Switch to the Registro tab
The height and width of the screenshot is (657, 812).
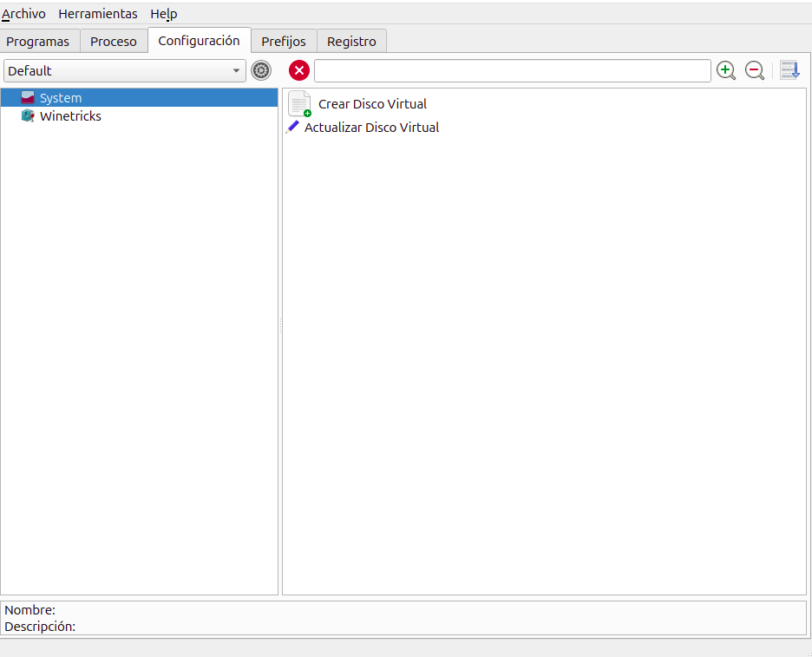pos(351,42)
